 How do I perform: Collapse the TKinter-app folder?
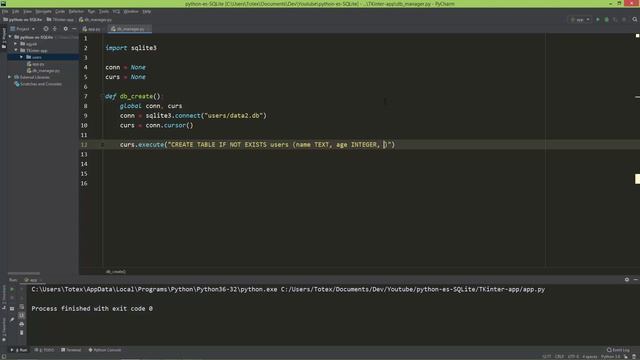click(x=16, y=50)
